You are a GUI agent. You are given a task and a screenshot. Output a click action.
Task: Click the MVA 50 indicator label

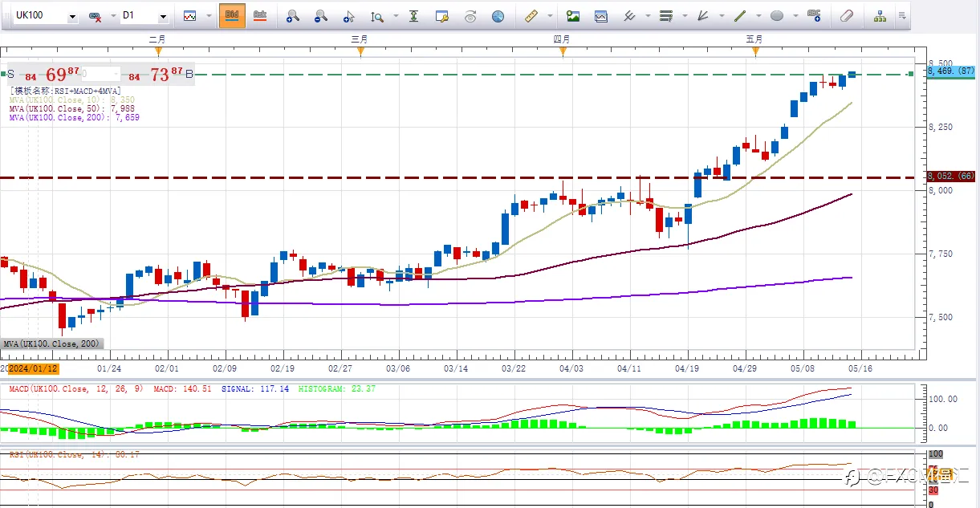click(x=74, y=109)
